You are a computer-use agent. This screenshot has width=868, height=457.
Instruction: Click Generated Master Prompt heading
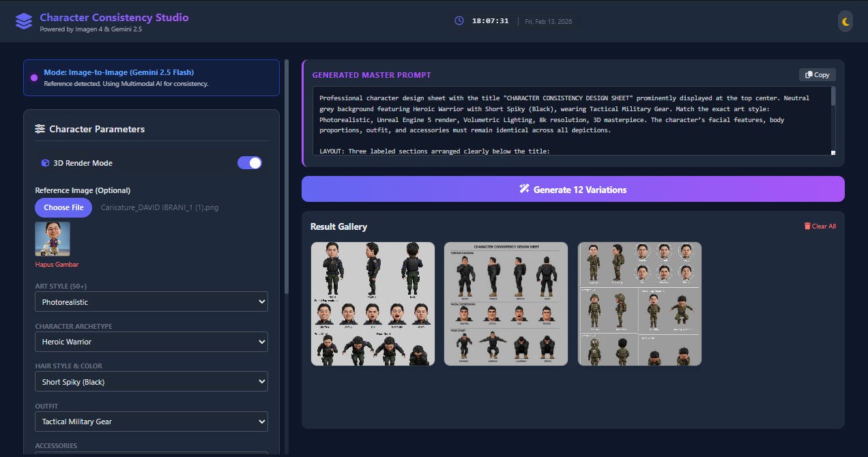click(x=371, y=75)
